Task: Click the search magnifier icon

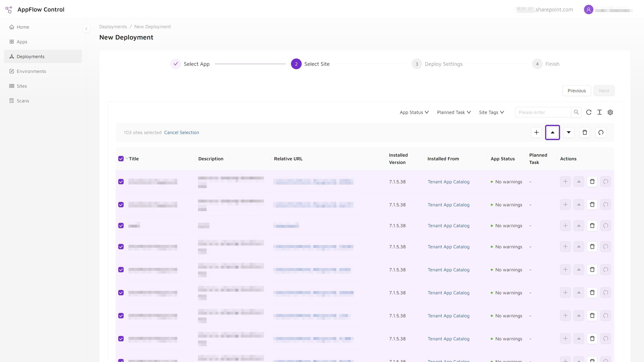Action: click(x=576, y=112)
